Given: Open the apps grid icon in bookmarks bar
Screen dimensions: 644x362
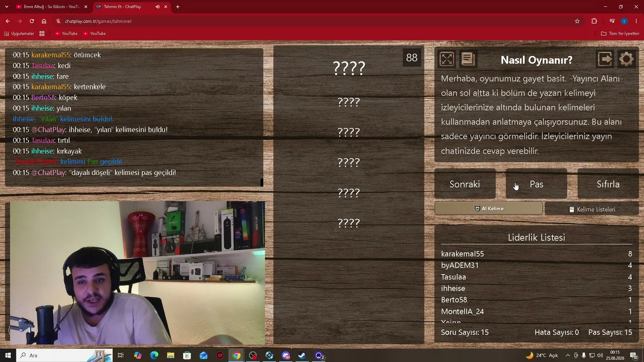Looking at the screenshot, I should point(42,33).
